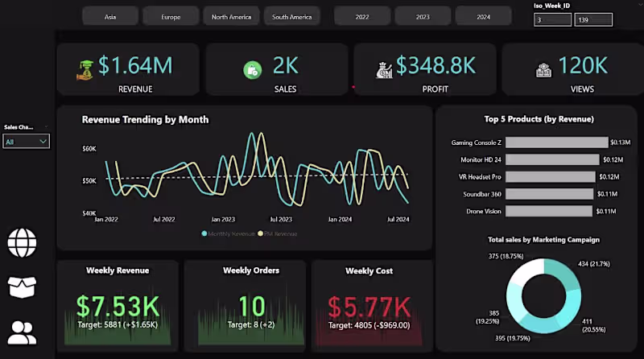
Task: Open the customers people icon
Action: coord(23,332)
